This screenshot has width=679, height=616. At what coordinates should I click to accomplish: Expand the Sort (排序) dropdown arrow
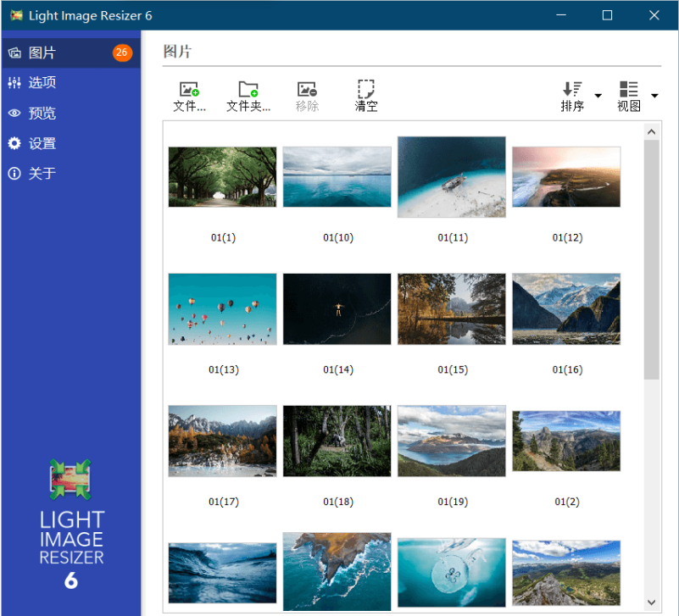pyautogui.click(x=598, y=96)
